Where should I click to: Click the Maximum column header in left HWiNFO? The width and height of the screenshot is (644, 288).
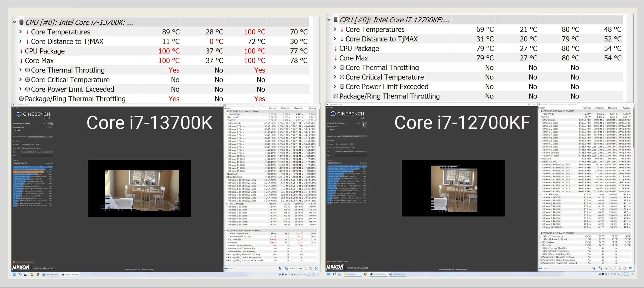298,108
